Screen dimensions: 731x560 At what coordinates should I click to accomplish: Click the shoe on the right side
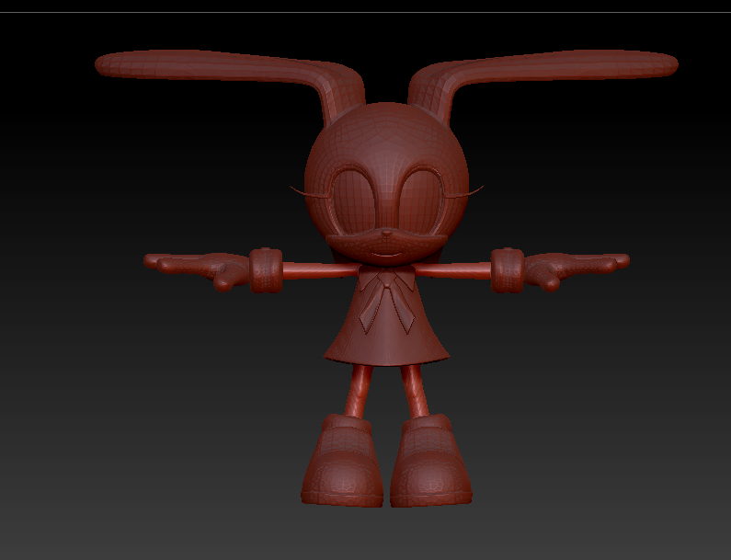tap(430, 461)
